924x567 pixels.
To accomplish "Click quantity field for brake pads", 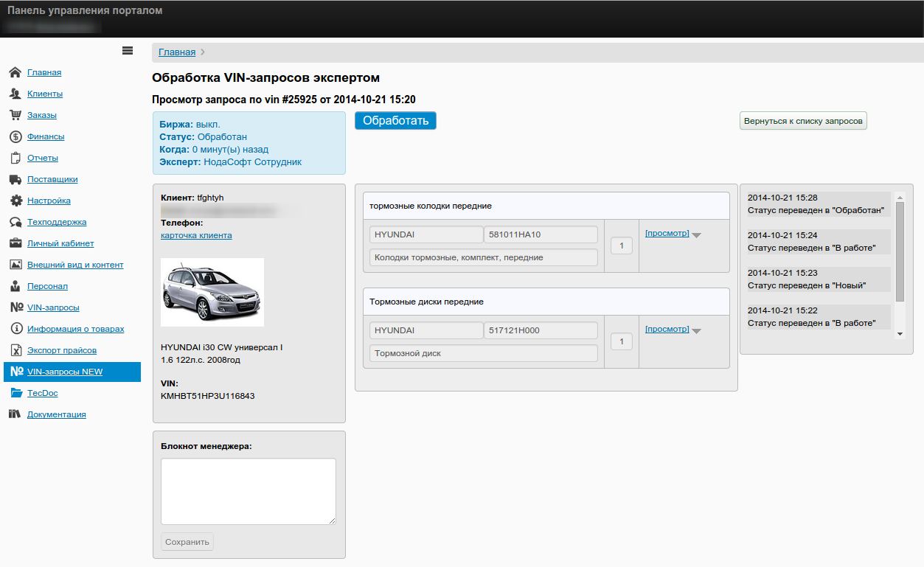I will pyautogui.click(x=622, y=246).
